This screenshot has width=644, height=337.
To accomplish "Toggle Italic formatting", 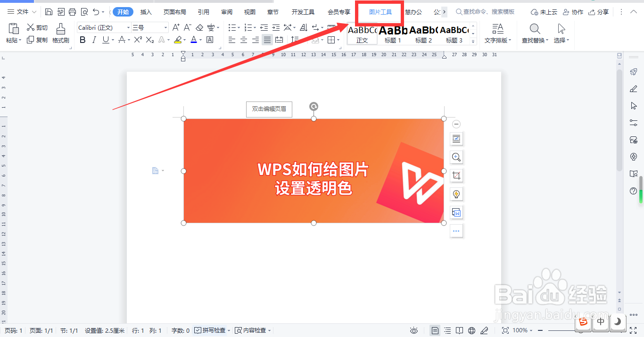I will tap(94, 40).
